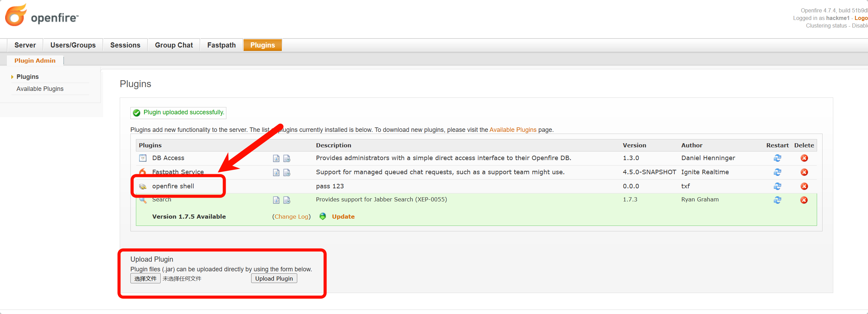Screen dimensions: 868x314
Task: Delete the Search plugin
Action: [x=804, y=200]
